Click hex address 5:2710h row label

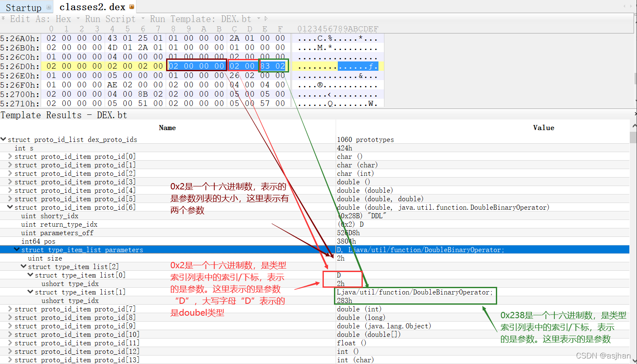pyautogui.click(x=20, y=103)
